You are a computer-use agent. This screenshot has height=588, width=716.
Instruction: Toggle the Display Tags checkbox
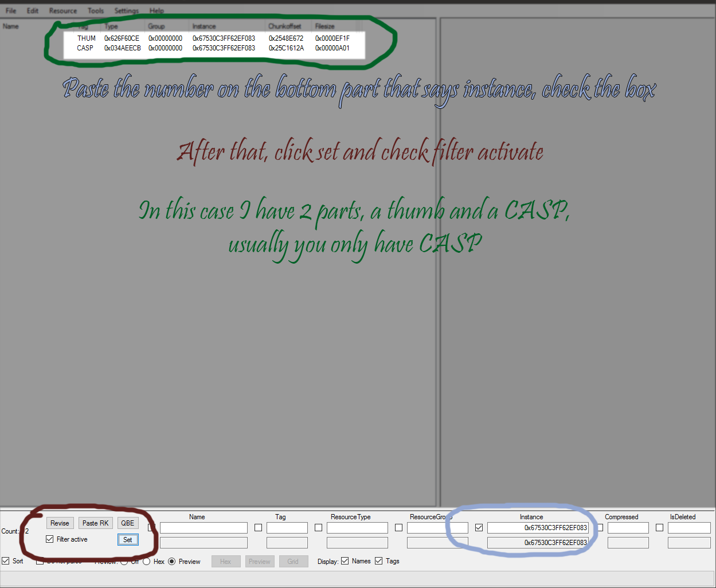click(378, 561)
